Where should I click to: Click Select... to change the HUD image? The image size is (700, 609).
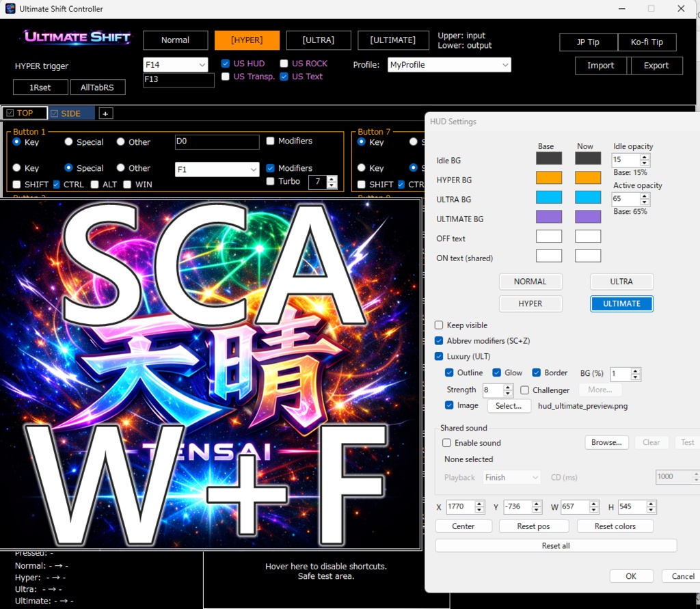click(509, 405)
